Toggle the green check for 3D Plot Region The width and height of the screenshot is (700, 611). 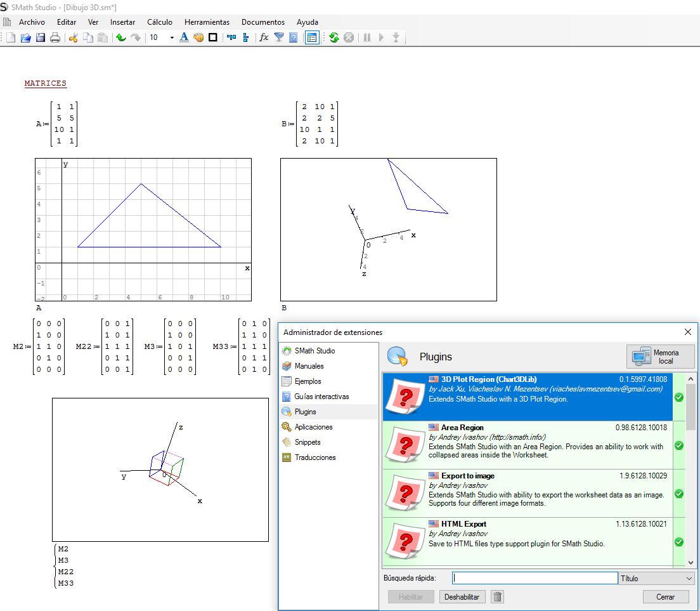[x=678, y=397]
